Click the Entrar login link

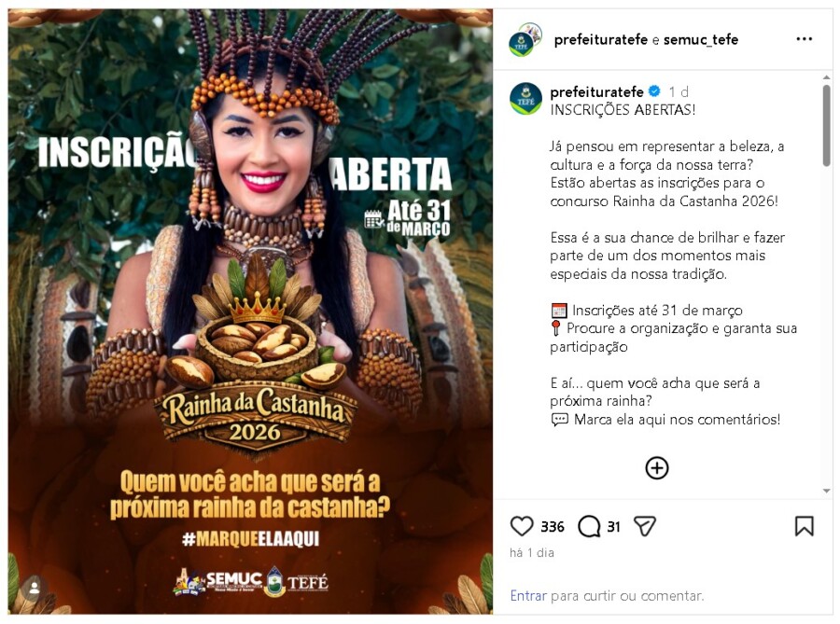click(x=528, y=596)
